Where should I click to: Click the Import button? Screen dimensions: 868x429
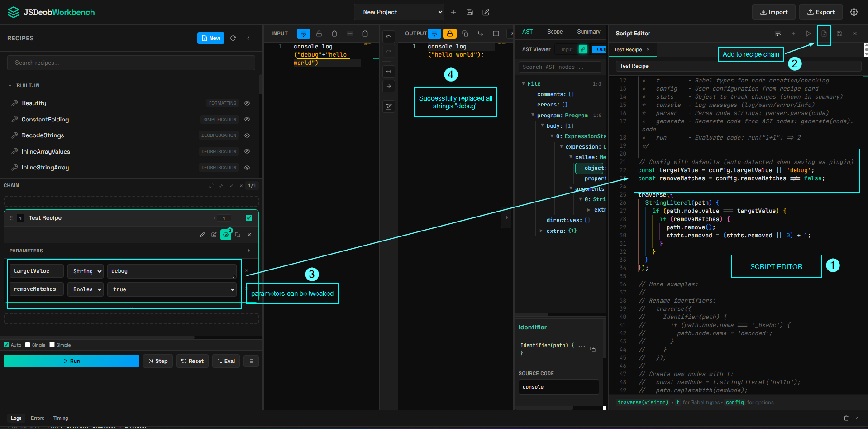(774, 12)
